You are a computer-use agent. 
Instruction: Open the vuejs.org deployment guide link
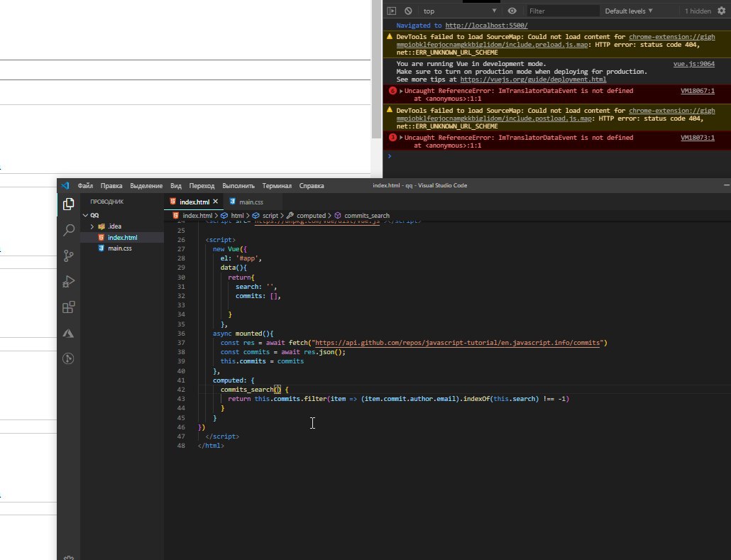[533, 79]
